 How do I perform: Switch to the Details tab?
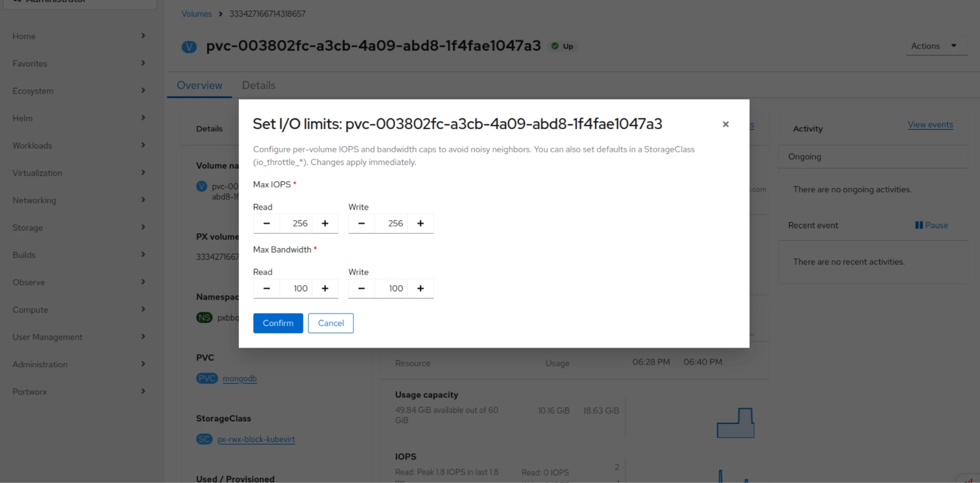[x=259, y=85]
